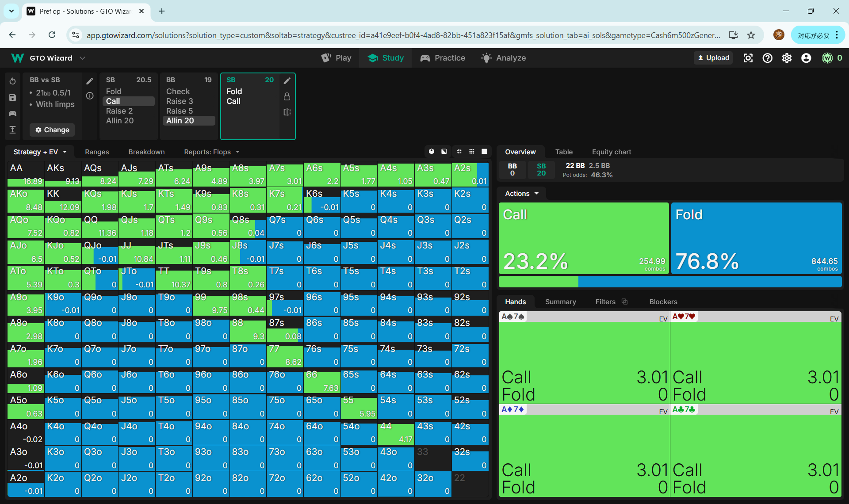
Task: Click the gamepad practice icon in sidebar
Action: click(x=12, y=114)
